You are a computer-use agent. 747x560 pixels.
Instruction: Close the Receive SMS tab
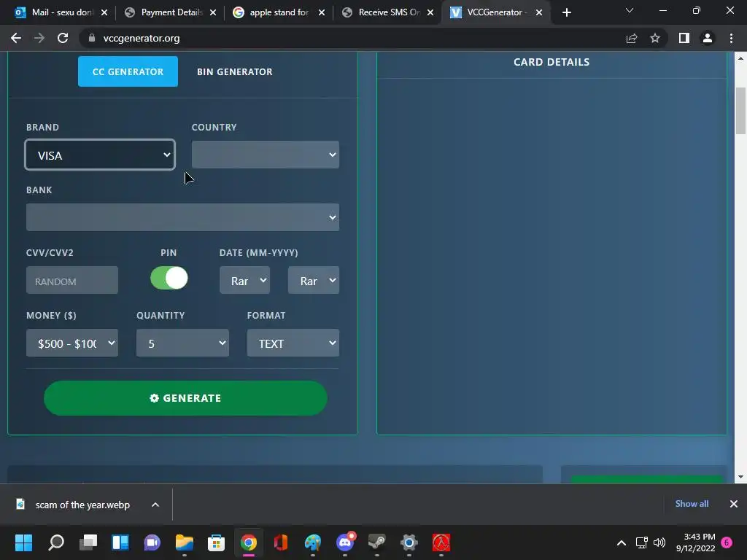point(430,12)
